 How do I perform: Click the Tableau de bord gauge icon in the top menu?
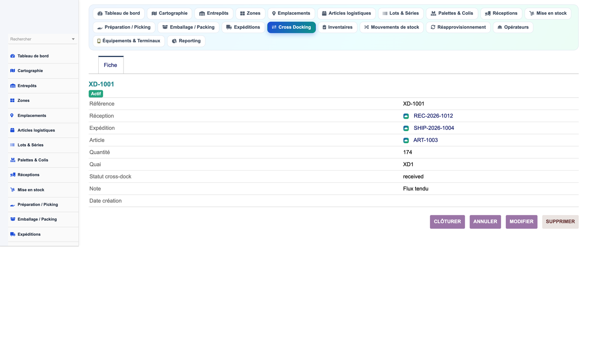point(100,13)
